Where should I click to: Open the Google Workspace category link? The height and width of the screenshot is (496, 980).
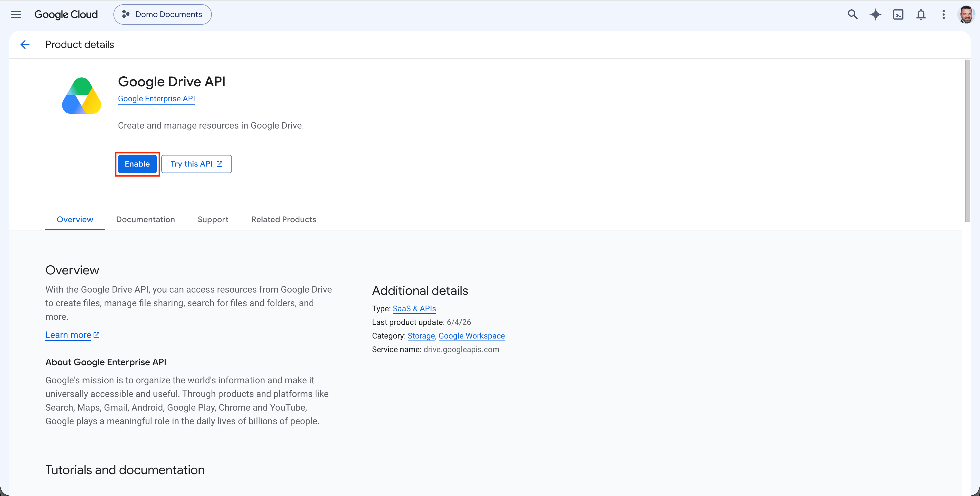click(472, 336)
